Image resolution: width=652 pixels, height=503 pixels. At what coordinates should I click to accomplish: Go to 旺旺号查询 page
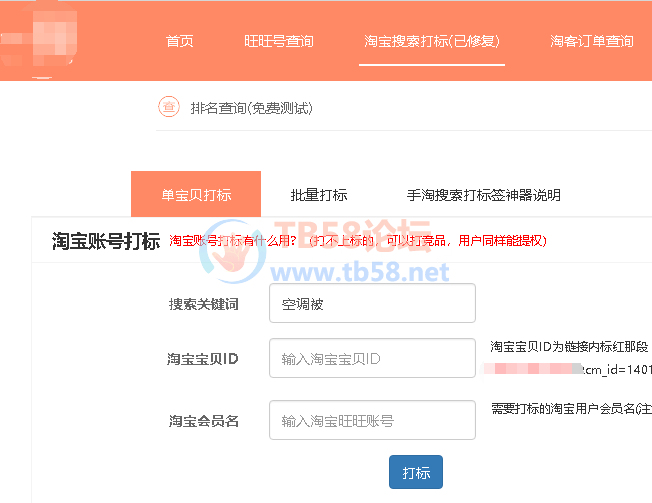[279, 41]
